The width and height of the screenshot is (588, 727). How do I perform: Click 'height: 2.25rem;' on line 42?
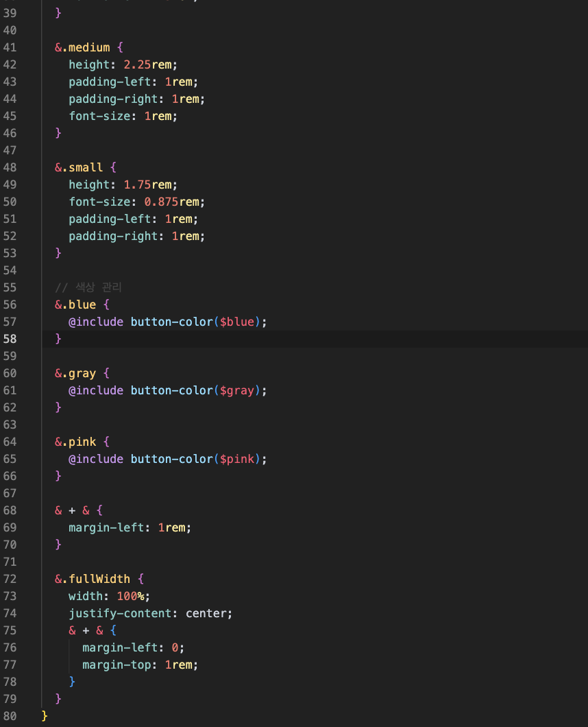[x=123, y=64]
